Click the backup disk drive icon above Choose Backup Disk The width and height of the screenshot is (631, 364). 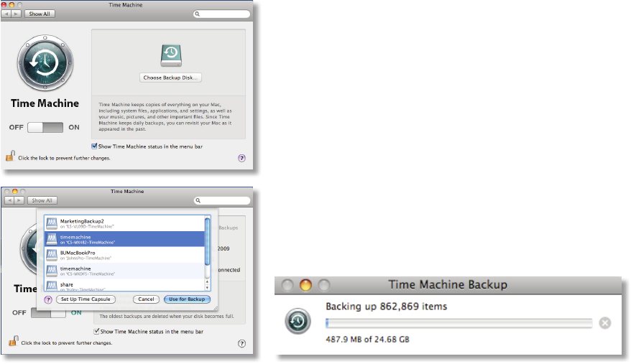tap(170, 55)
